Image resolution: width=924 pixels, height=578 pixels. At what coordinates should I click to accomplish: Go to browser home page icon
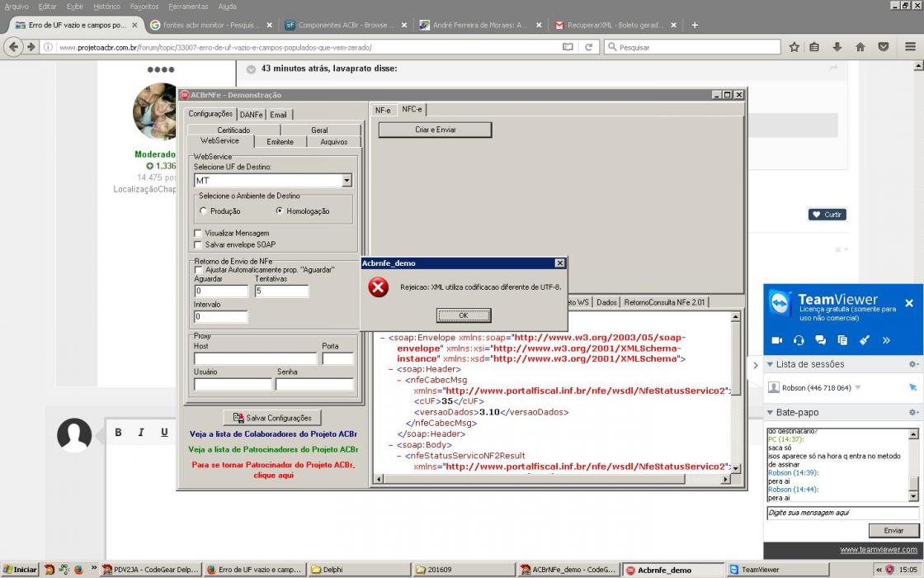coord(860,47)
